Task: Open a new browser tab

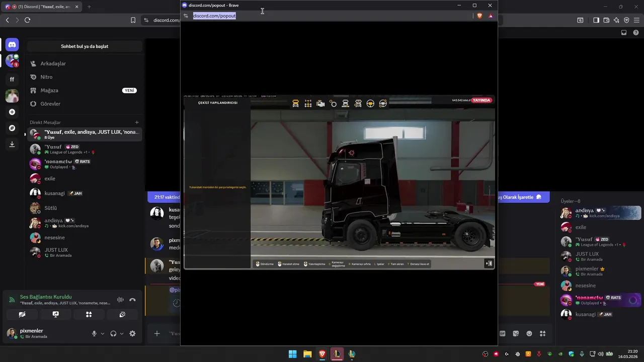Action: coord(89,7)
